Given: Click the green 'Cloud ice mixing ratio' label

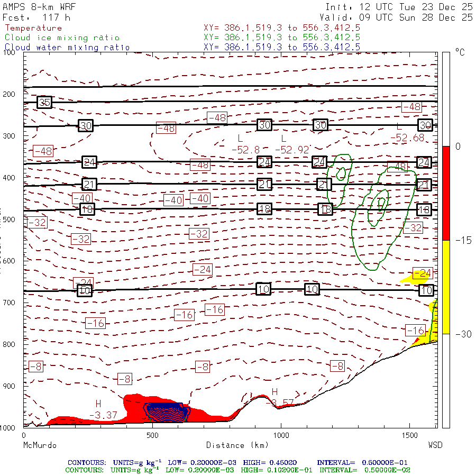Looking at the screenshot, I should coord(62,38).
